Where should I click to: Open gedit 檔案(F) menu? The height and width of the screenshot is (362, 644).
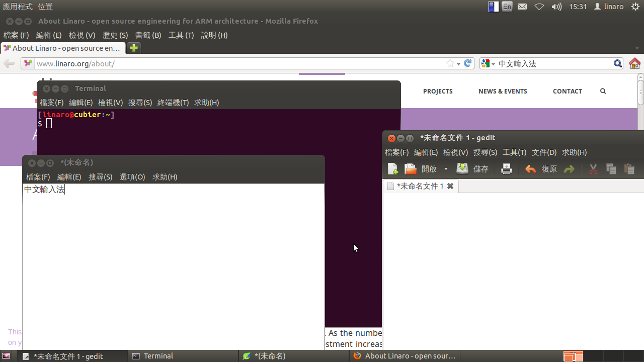click(x=396, y=152)
